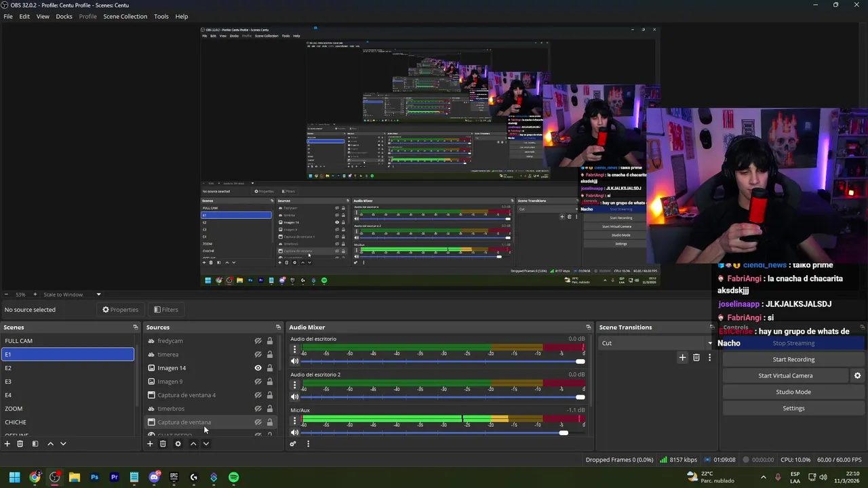868x488 pixels.
Task: Open Photoshop from the taskbar
Action: tap(94, 477)
